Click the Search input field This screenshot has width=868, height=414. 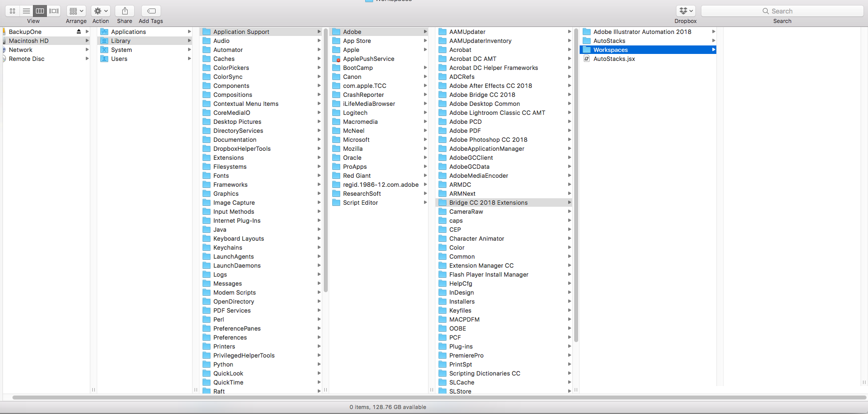pyautogui.click(x=782, y=11)
